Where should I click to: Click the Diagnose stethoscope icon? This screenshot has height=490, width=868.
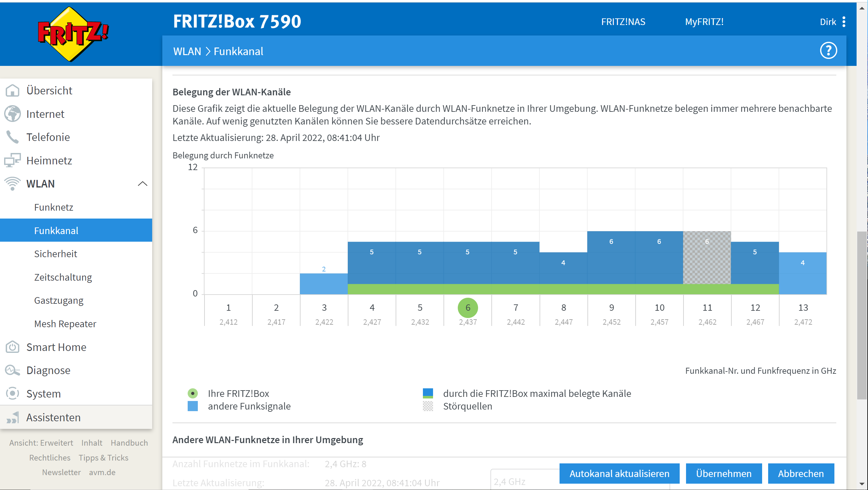12,370
